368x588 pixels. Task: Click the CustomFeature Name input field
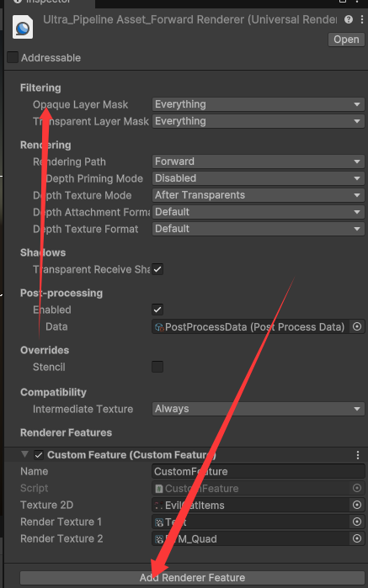[259, 471]
